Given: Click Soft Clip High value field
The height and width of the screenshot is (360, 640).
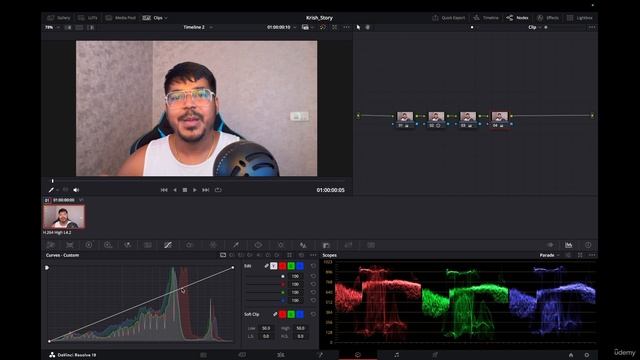Looking at the screenshot, I should (300, 328).
